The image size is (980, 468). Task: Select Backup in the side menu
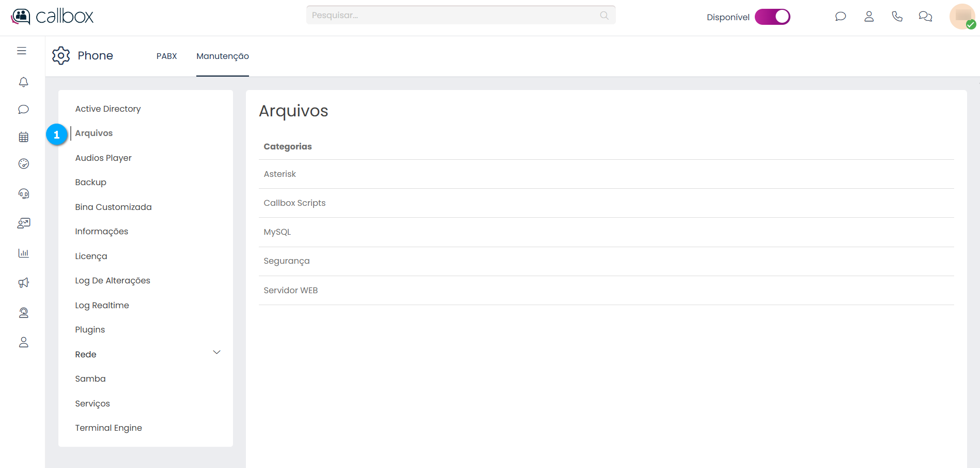tap(91, 183)
